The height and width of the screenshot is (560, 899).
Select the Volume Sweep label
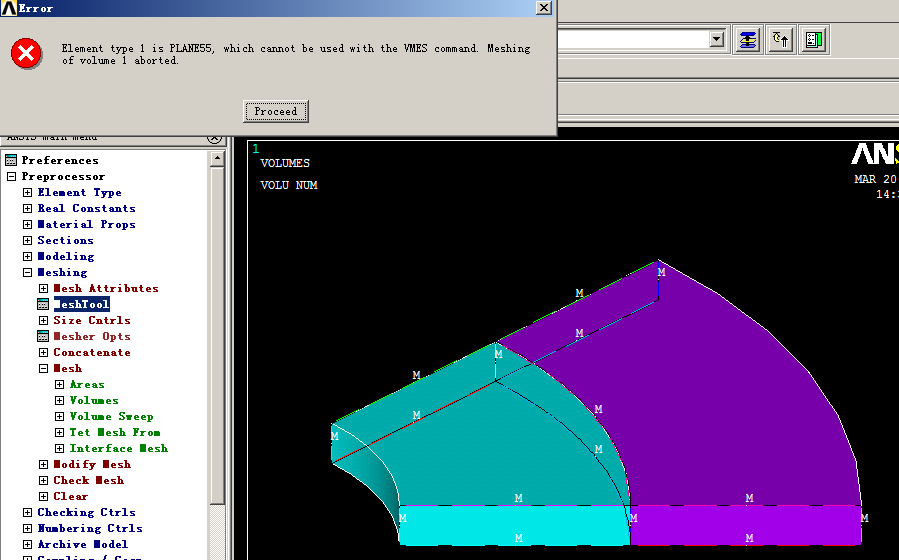(x=111, y=417)
